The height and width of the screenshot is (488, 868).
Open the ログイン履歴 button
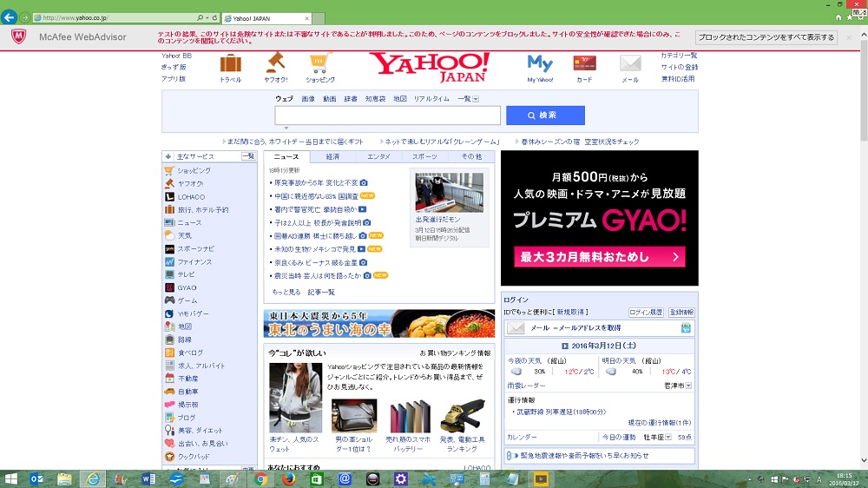[x=645, y=312]
